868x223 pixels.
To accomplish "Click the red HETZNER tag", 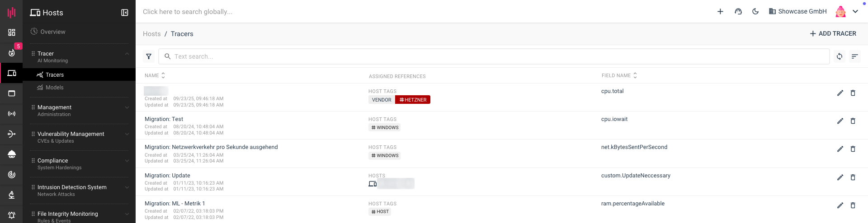I will (413, 100).
